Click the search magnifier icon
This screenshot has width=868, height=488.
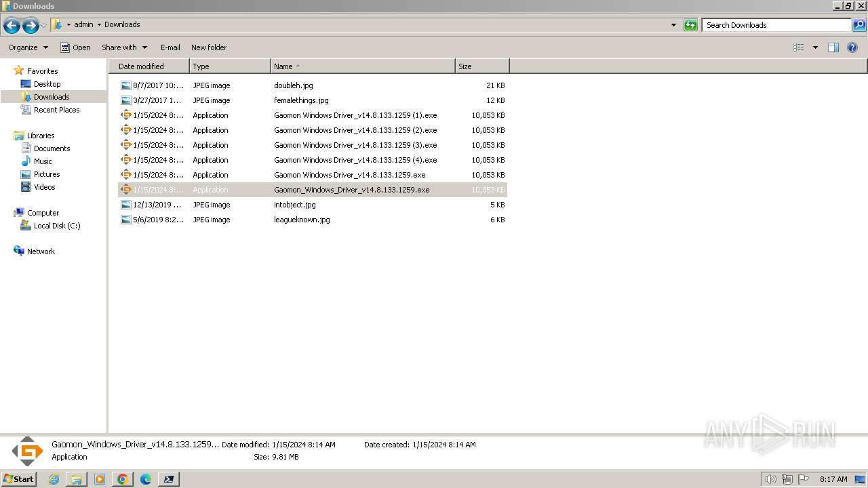pyautogui.click(x=859, y=25)
